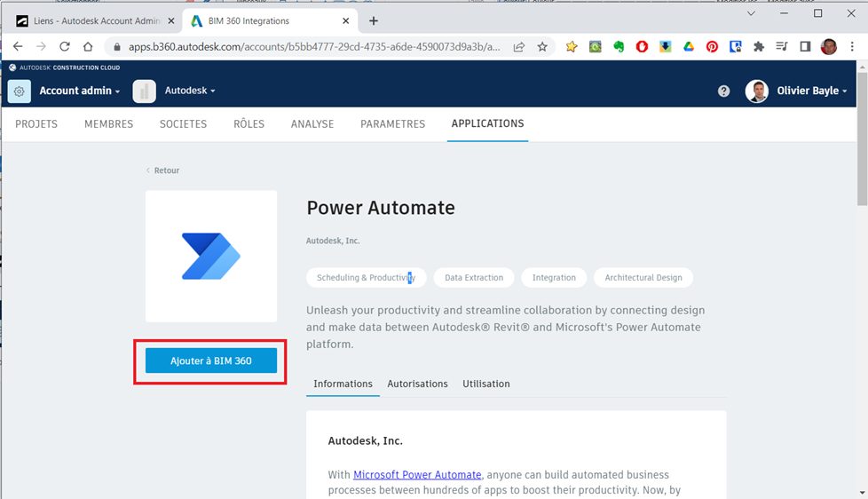The image size is (868, 499).
Task: Go to browser home page icon
Action: click(88, 46)
